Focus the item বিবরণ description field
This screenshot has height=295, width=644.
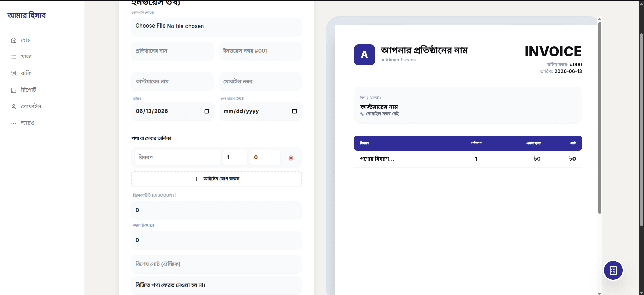[x=177, y=158]
